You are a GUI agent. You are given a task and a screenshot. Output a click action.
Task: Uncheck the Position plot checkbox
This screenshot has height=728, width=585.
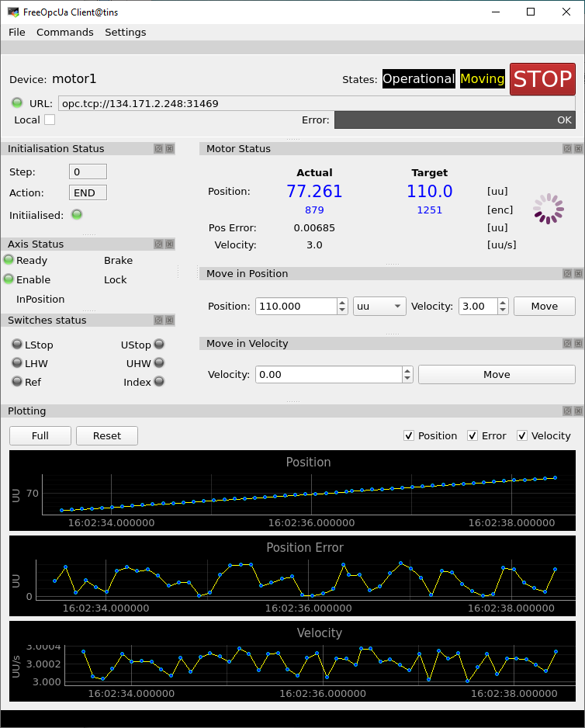(x=409, y=436)
